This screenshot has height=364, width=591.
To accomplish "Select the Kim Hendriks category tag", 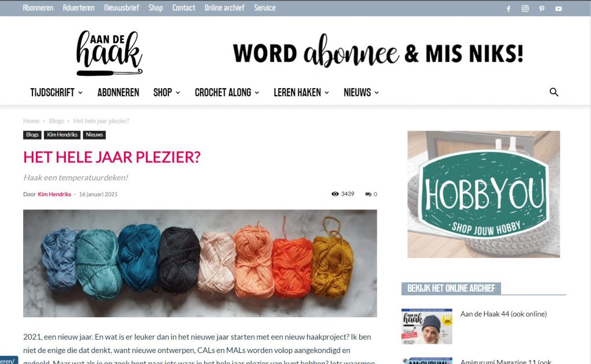I will point(62,135).
